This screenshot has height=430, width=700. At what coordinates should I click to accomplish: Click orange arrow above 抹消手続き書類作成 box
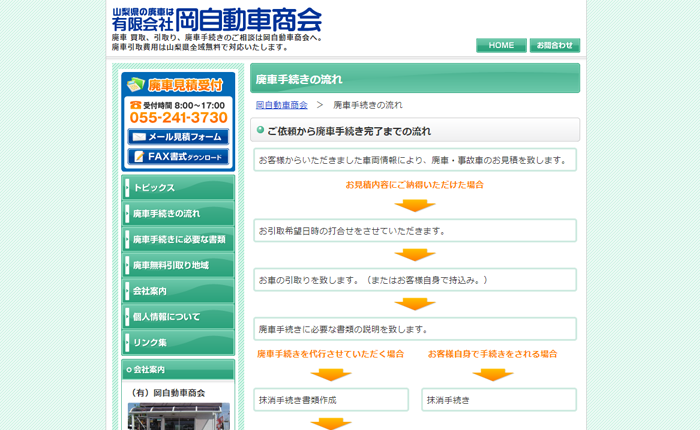click(x=331, y=375)
